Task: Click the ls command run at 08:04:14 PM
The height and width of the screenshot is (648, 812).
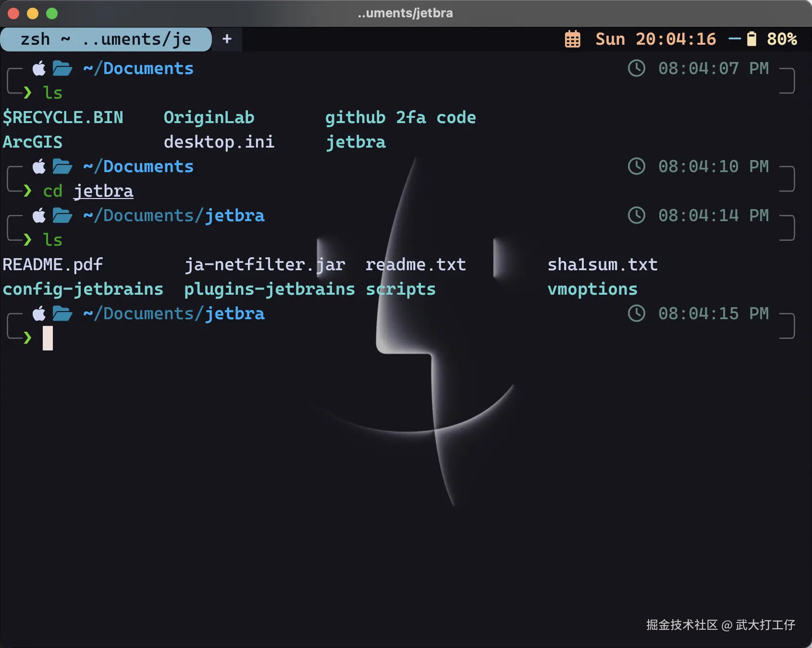Action: point(53,240)
